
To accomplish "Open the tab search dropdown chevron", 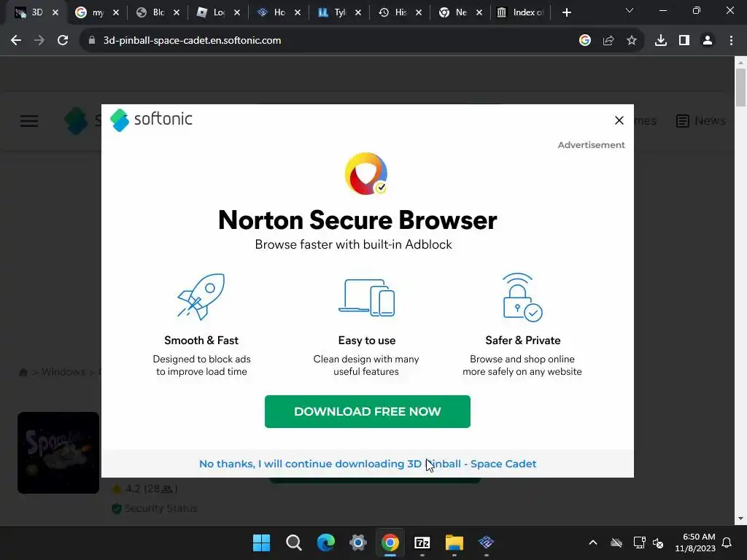I will [630, 10].
